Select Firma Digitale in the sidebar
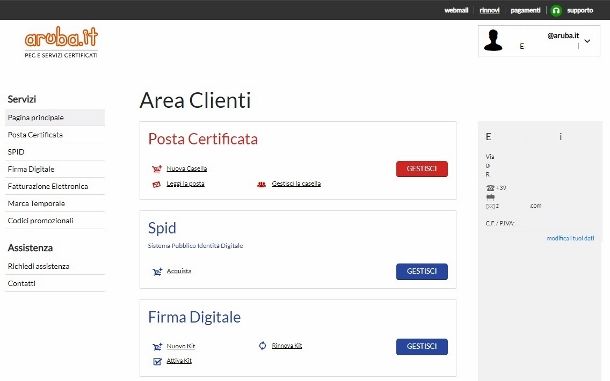This screenshot has width=610, height=381. pyautogui.click(x=55, y=169)
